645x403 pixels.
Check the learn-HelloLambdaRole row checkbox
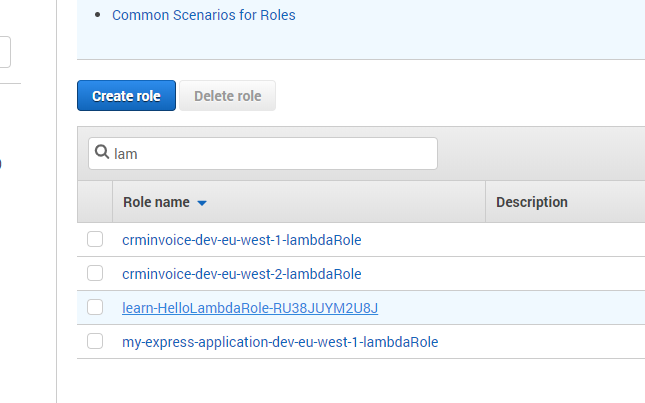click(x=95, y=307)
